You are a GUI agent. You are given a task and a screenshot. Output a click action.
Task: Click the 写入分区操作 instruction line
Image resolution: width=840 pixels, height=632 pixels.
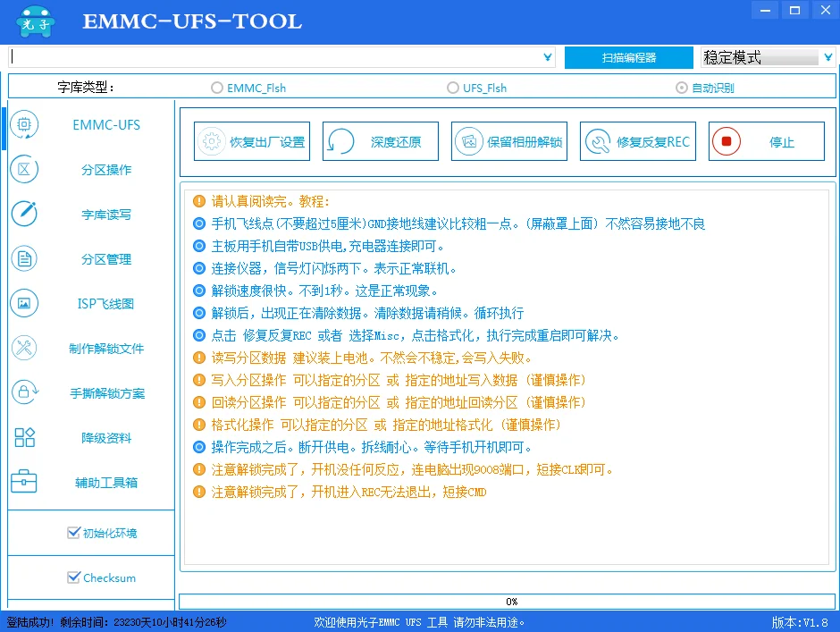(x=399, y=380)
